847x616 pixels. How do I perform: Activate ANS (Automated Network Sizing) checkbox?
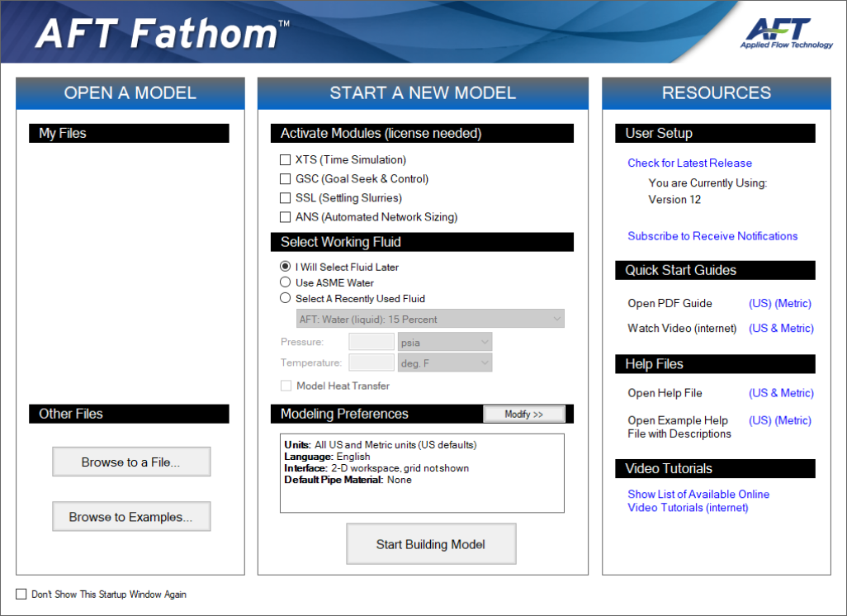(285, 217)
